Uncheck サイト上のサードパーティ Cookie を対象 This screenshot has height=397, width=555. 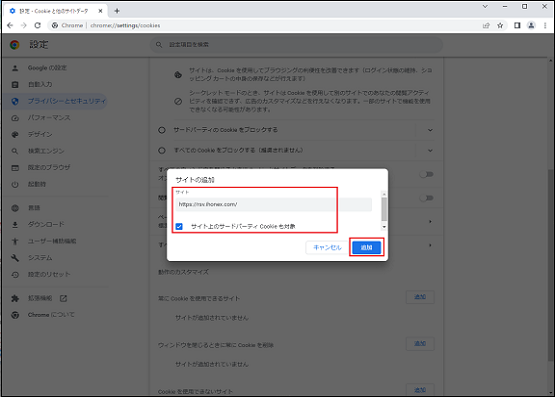click(x=179, y=226)
